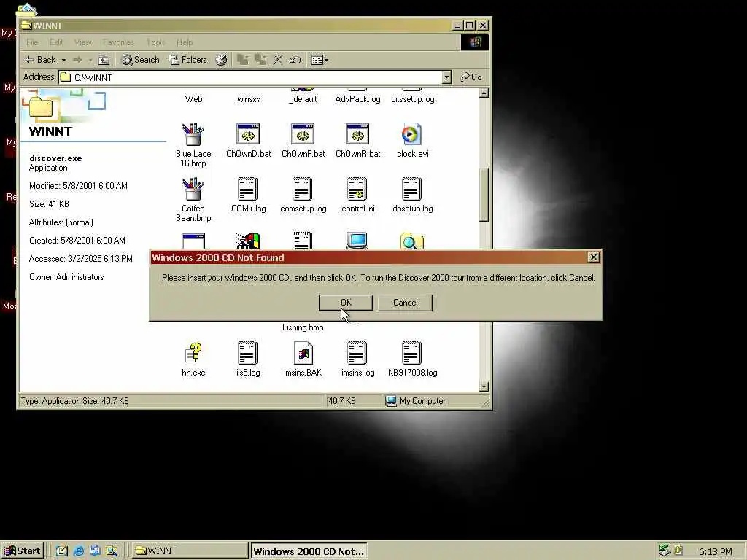
Task: Select the _default item label
Action: (x=303, y=99)
